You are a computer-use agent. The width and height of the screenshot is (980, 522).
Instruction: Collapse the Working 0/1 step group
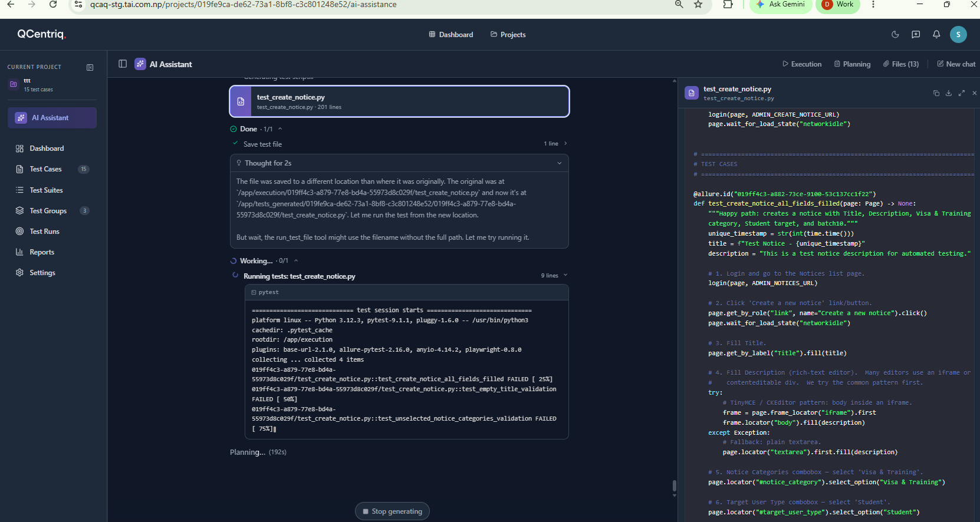tap(296, 261)
